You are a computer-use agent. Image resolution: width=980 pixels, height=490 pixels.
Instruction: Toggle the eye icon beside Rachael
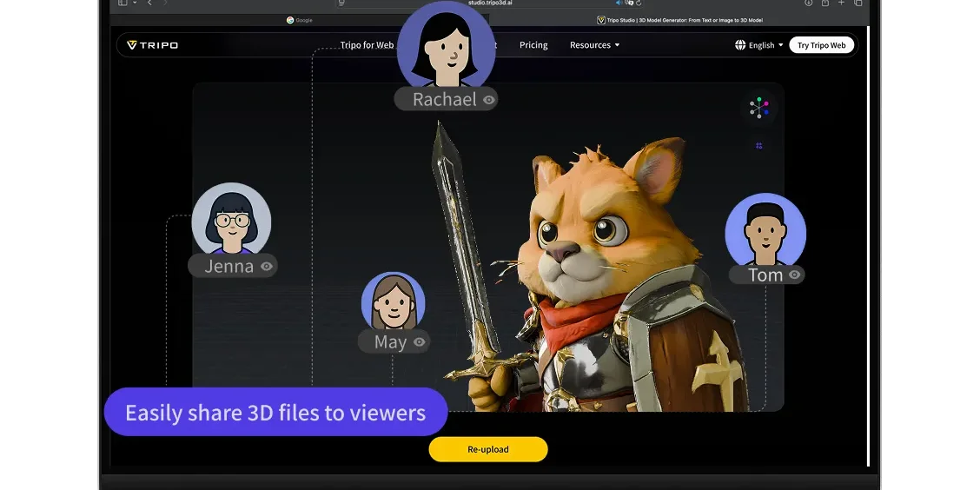coord(489,99)
